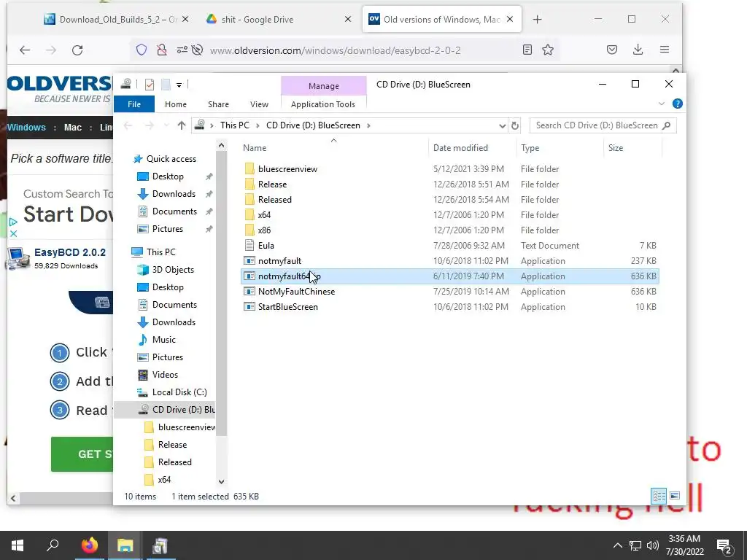Click File Explorer taskbar icon

[125, 545]
